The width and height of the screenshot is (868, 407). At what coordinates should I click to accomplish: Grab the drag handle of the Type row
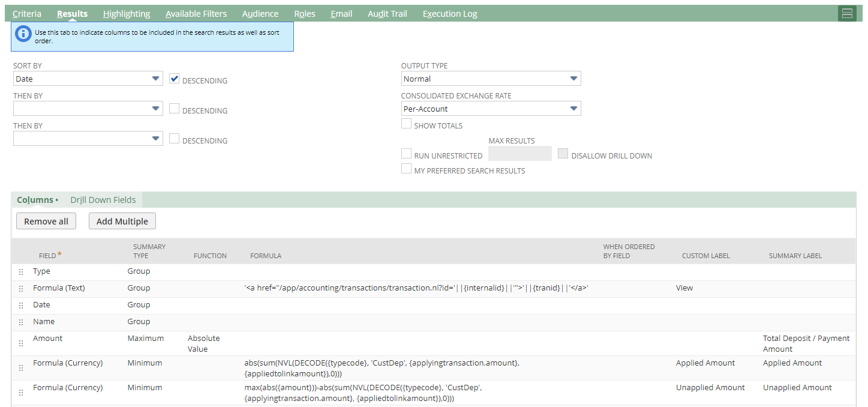point(21,272)
